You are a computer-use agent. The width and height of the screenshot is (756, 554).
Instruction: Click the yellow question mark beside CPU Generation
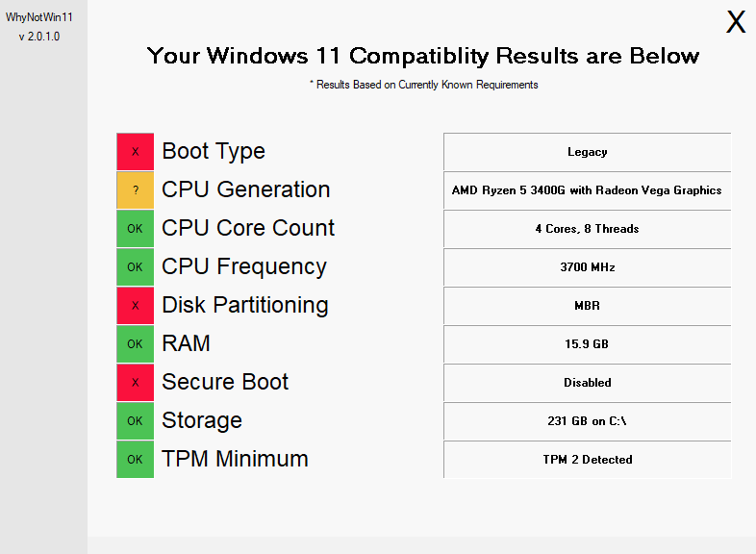coord(135,190)
